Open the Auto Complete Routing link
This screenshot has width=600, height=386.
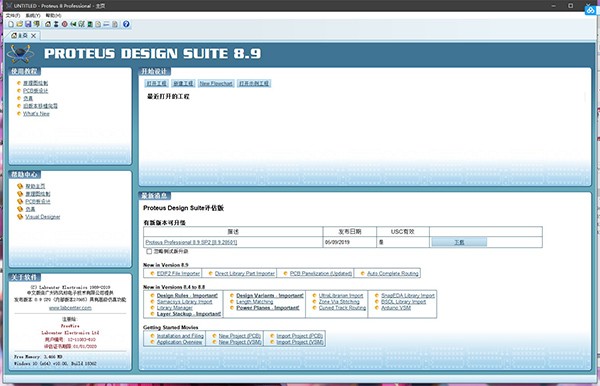(393, 273)
